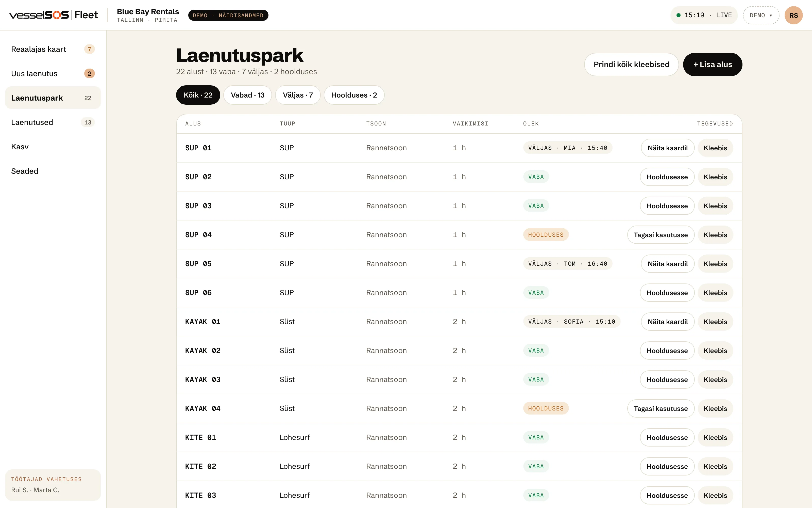The height and width of the screenshot is (508, 812).
Task: Open Seaded settings page
Action: pyautogui.click(x=53, y=171)
